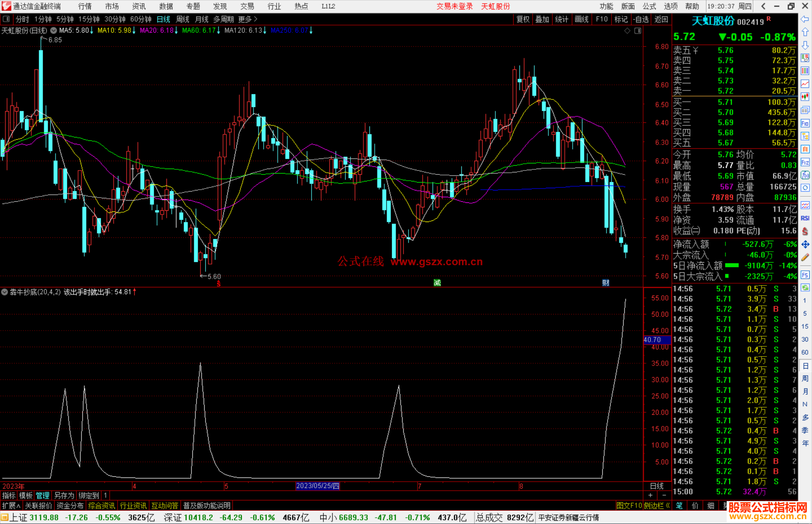Expand the 扩展 panel at bottom

(11, 506)
